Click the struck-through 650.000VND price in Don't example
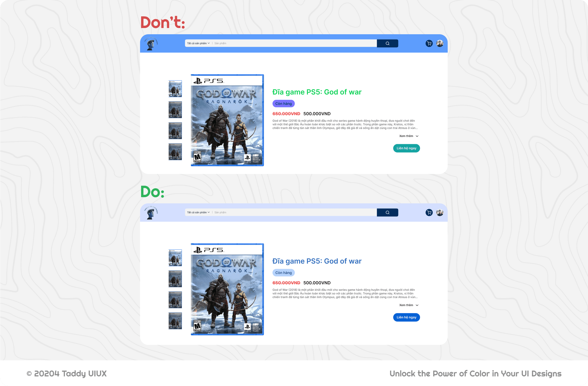Screen dimensions: 588x386 286,114
